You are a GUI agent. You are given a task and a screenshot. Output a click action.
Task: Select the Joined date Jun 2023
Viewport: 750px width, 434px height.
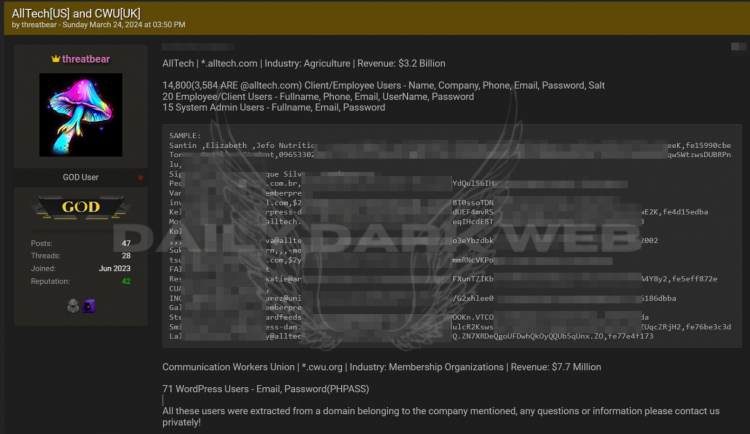pyautogui.click(x=114, y=268)
